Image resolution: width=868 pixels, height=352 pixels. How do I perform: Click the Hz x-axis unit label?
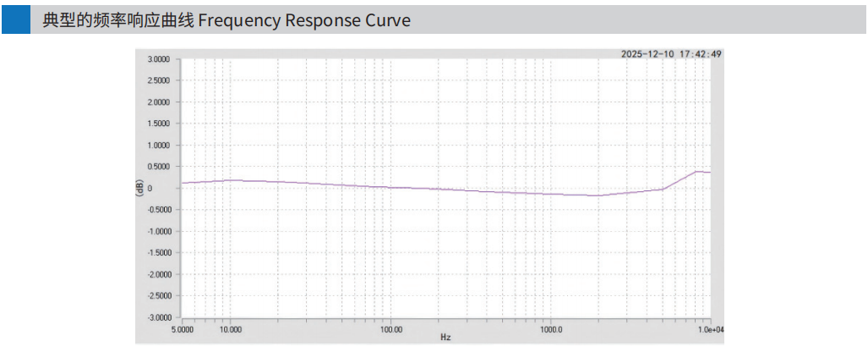click(445, 337)
